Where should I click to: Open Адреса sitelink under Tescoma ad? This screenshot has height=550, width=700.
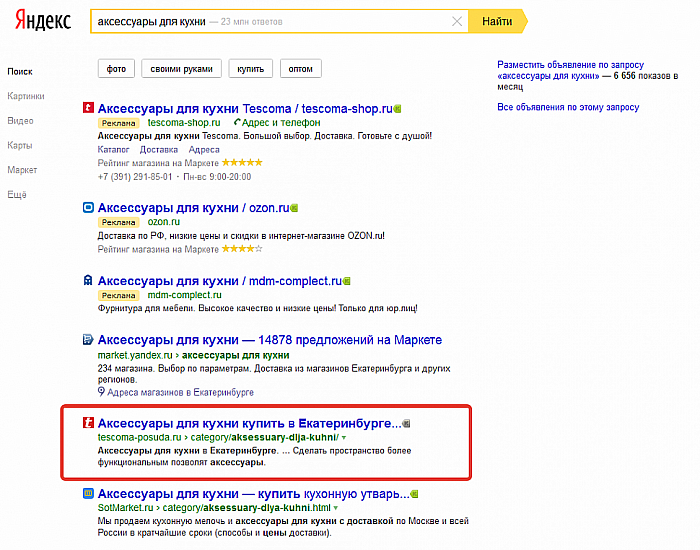[204, 150]
